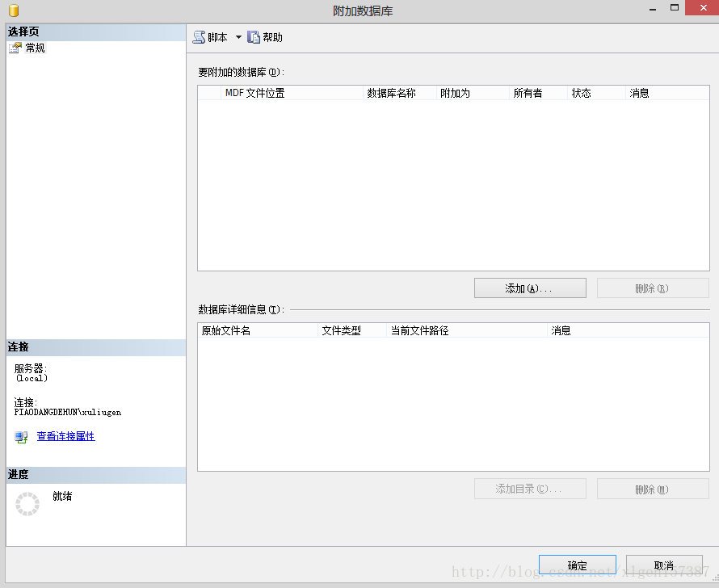
Task: Maximize the 附加数据库 window
Action: click(x=674, y=7)
